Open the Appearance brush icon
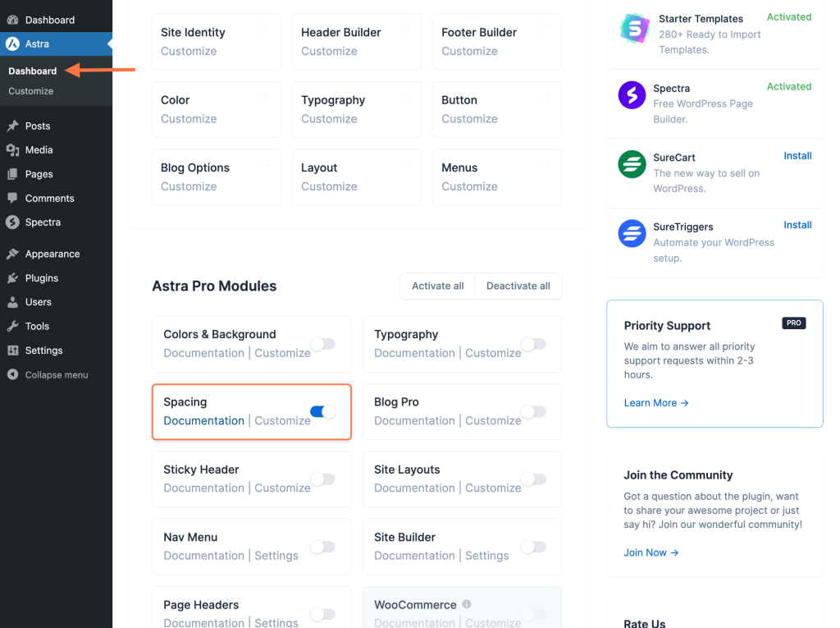 (13, 254)
